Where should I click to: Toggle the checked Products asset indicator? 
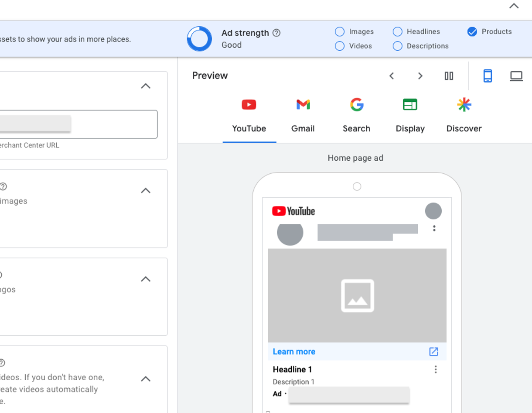472,31
